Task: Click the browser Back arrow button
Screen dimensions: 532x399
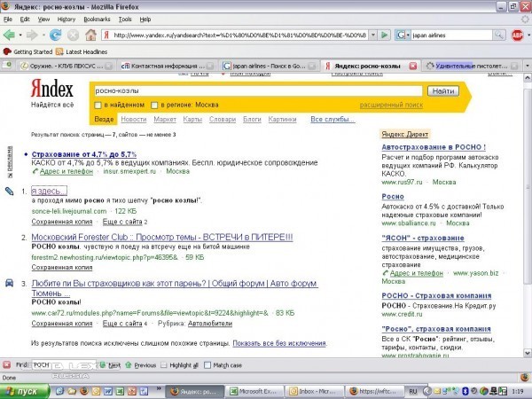Action: point(10,35)
